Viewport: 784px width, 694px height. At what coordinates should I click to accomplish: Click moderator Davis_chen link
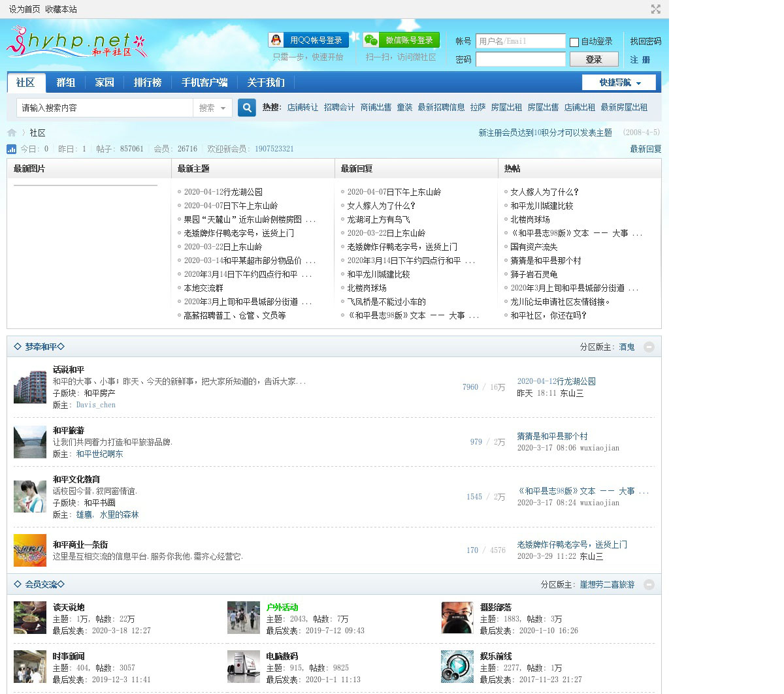click(x=95, y=405)
